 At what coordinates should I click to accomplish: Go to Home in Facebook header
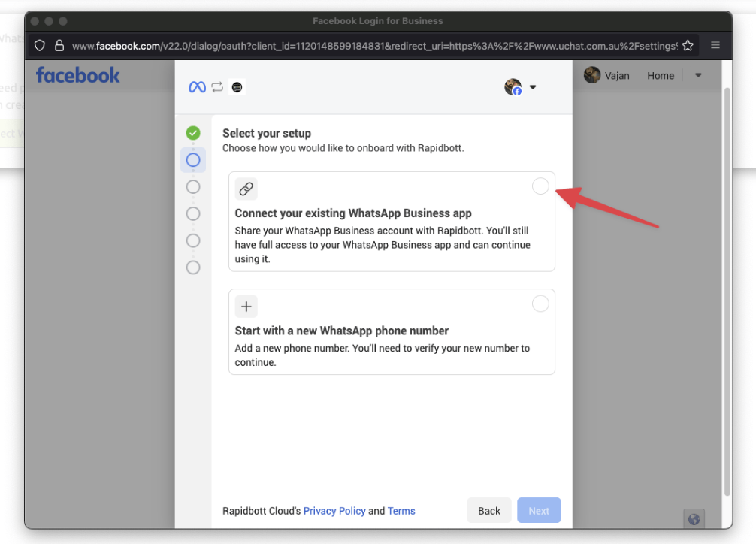coord(661,75)
